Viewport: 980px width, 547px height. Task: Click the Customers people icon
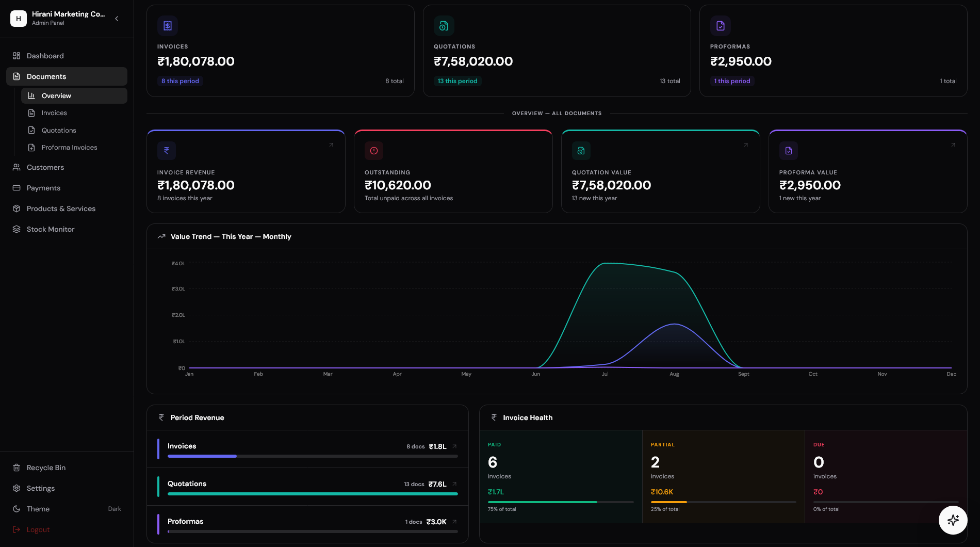pyautogui.click(x=17, y=167)
